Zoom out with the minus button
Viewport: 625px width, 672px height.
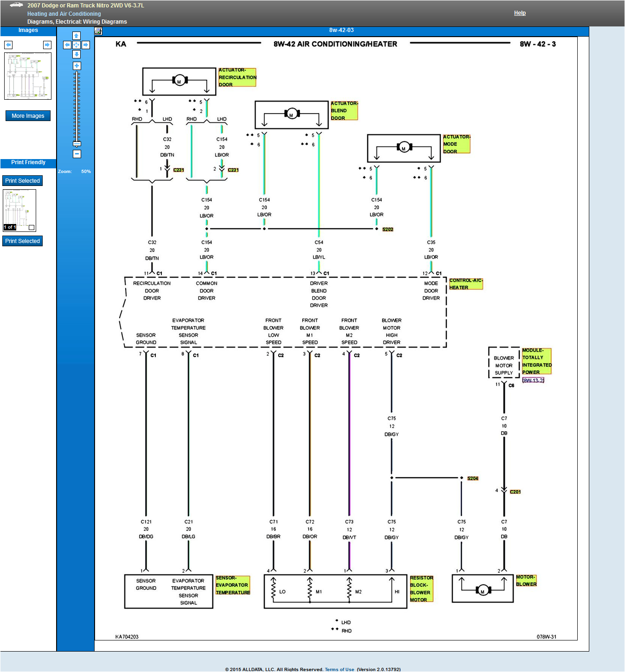click(x=77, y=154)
